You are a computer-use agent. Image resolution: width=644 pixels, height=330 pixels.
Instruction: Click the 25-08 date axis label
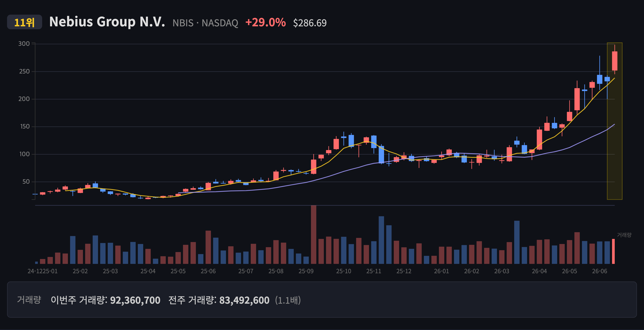[276, 271]
